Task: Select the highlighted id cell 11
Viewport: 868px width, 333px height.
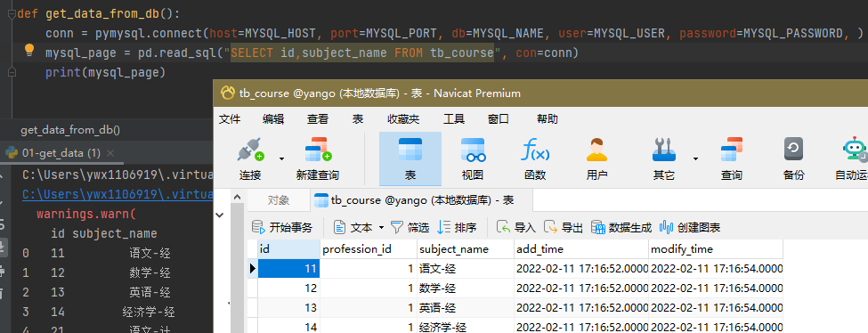Action: tap(289, 269)
